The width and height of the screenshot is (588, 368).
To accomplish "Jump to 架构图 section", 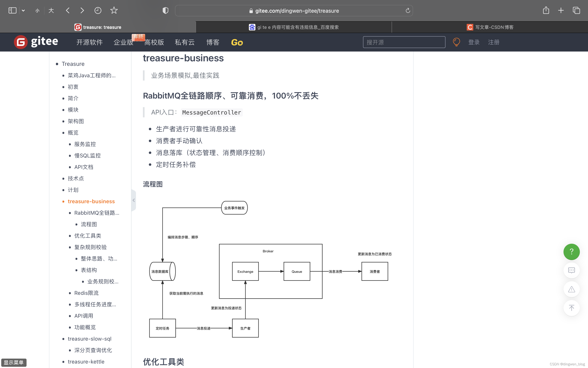I will click(x=76, y=121).
